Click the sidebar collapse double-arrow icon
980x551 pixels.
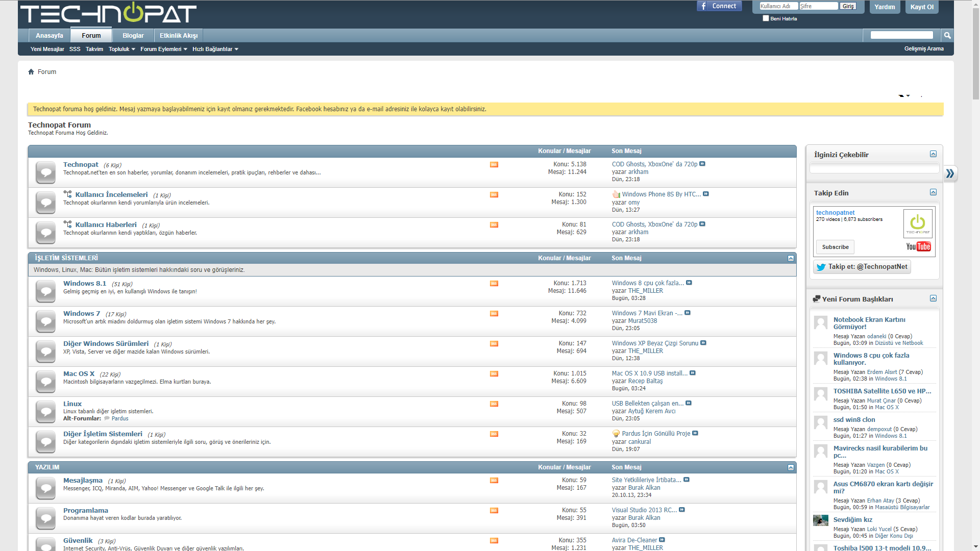click(x=950, y=173)
